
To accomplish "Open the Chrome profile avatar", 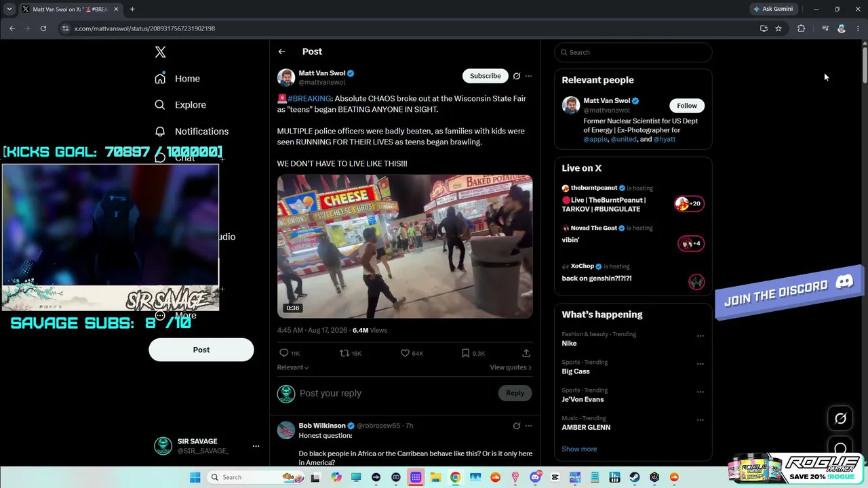I will [842, 28].
